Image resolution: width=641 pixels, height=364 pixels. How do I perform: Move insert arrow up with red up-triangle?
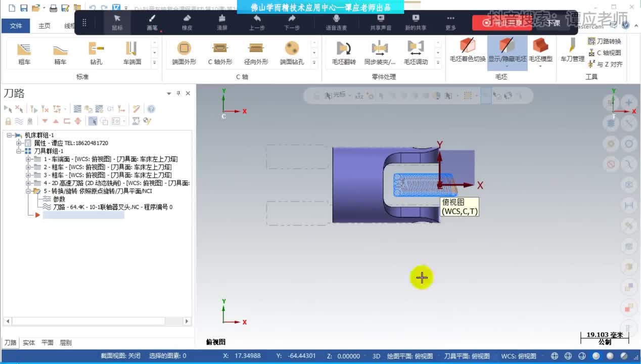pos(56,121)
